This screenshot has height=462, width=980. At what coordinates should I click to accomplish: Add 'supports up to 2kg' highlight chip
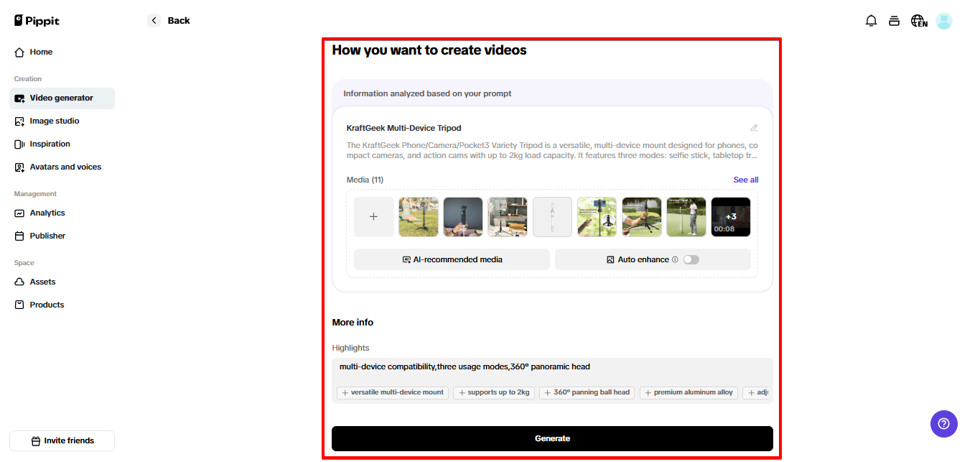(494, 392)
